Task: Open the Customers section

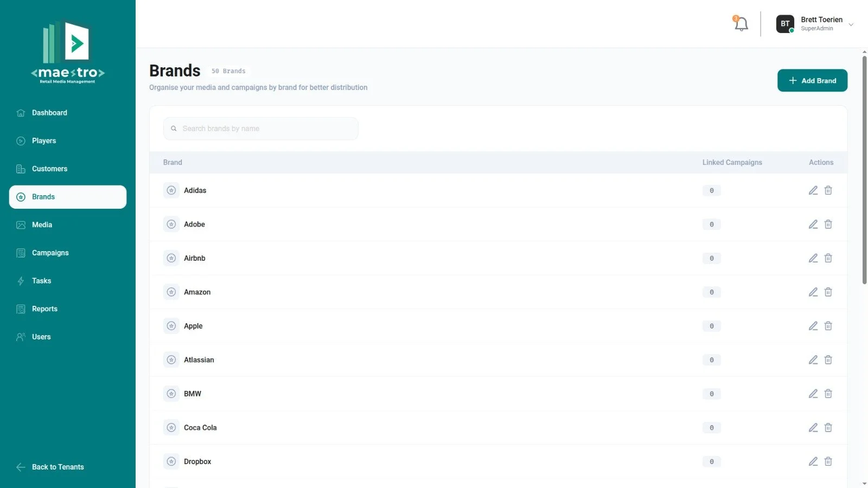Action: pos(68,169)
